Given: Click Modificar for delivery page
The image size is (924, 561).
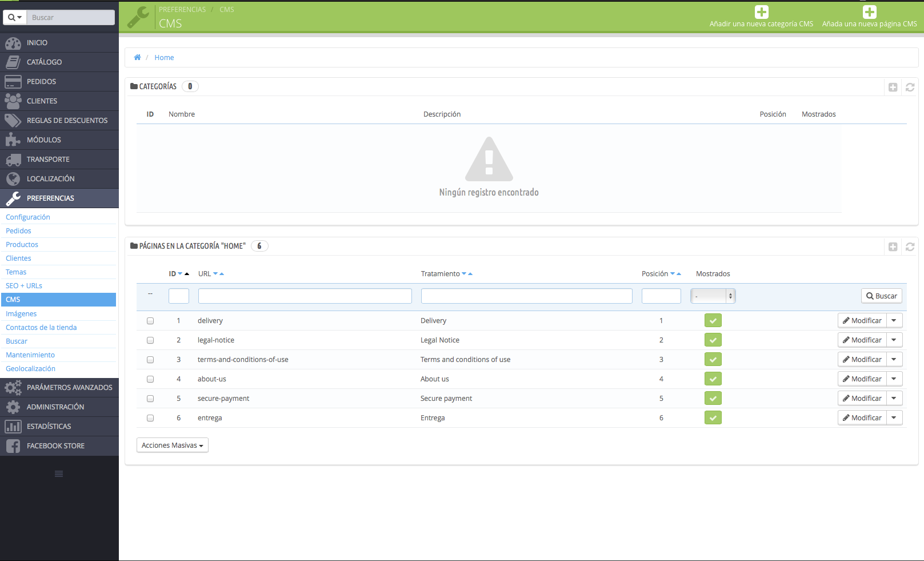Looking at the screenshot, I should [x=862, y=321].
